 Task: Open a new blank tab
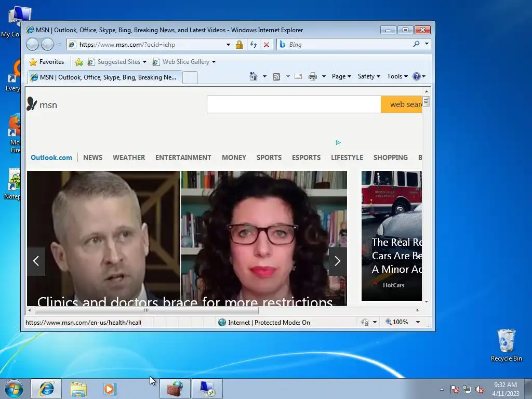click(190, 78)
